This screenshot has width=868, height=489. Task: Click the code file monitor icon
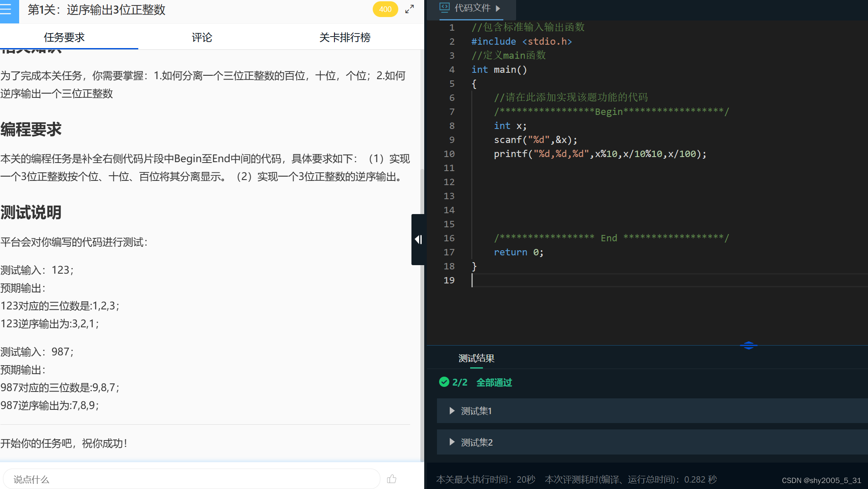coord(444,7)
